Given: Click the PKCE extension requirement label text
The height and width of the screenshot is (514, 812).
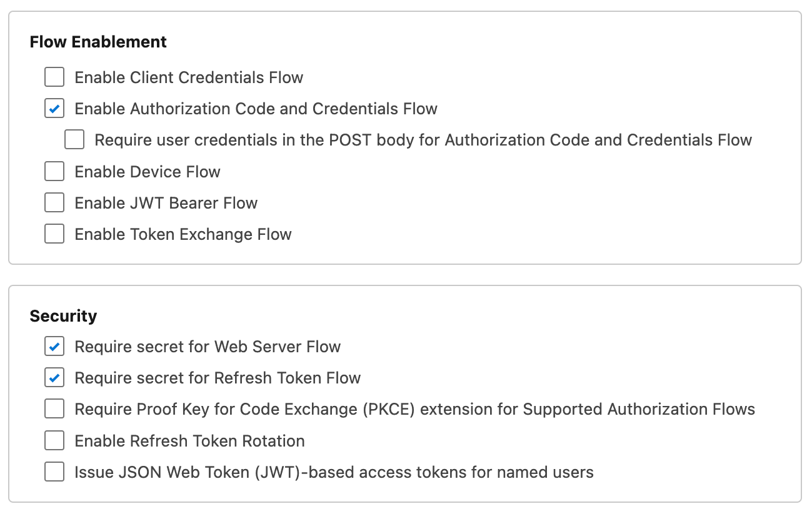Looking at the screenshot, I should (414, 408).
